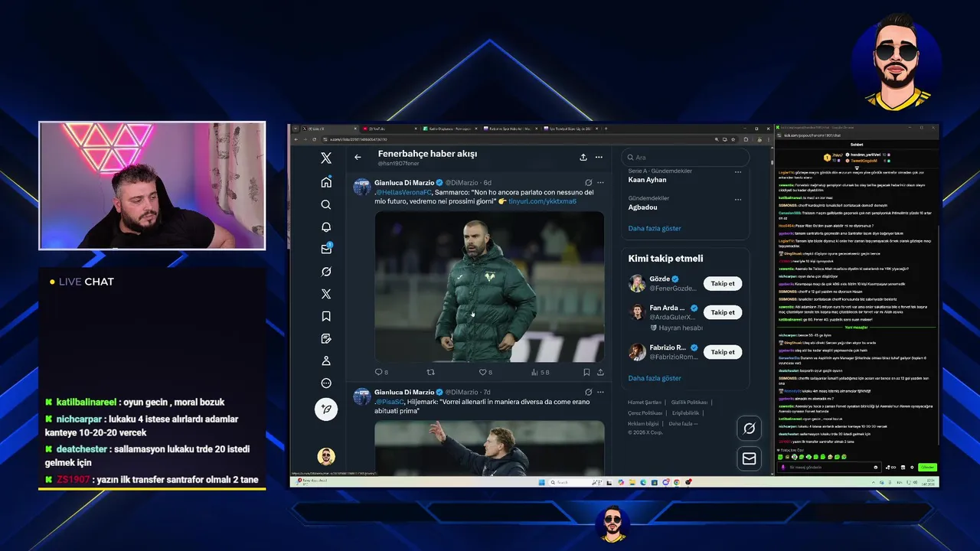Open more options on first Di Marzio post
The image size is (980, 551).
tap(600, 183)
